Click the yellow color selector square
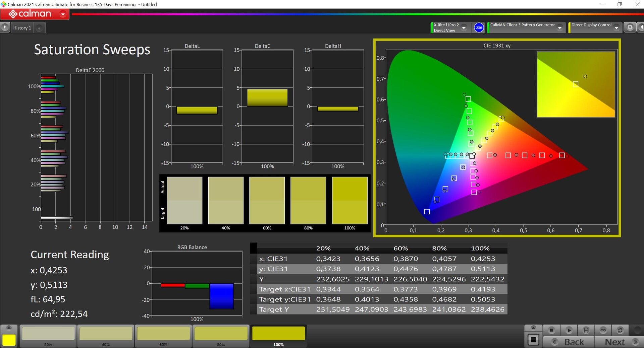 point(9,340)
